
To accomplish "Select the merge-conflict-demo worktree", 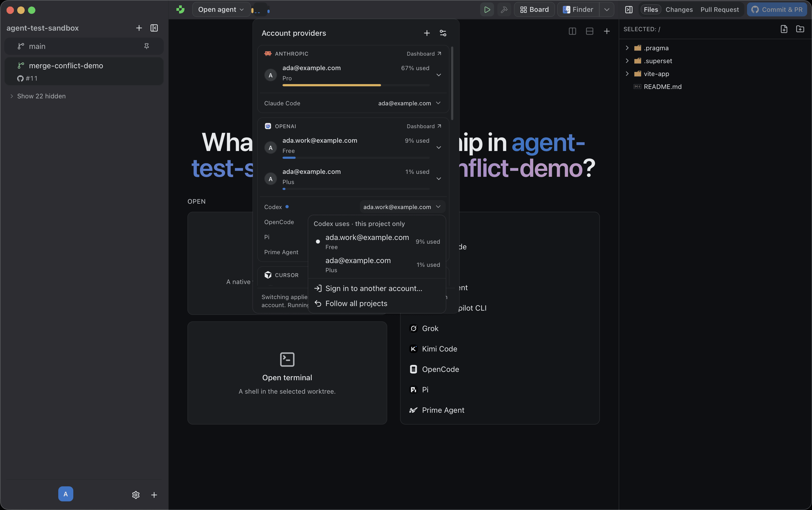I will 84,71.
